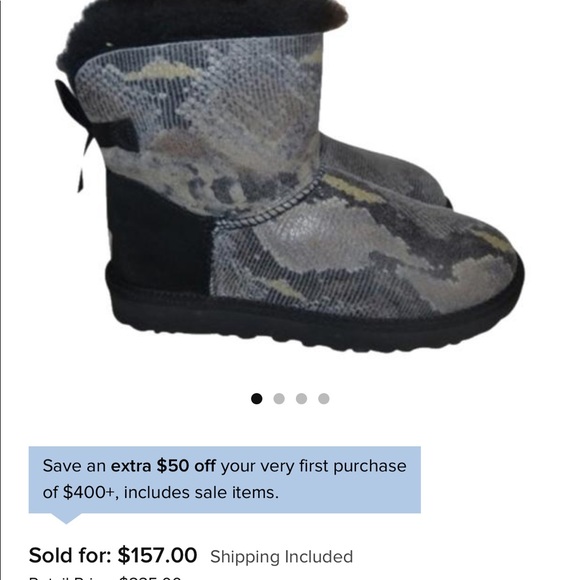Tap the pointer tail below promo banner
The height and width of the screenshot is (580, 580).
pyautogui.click(x=66, y=518)
